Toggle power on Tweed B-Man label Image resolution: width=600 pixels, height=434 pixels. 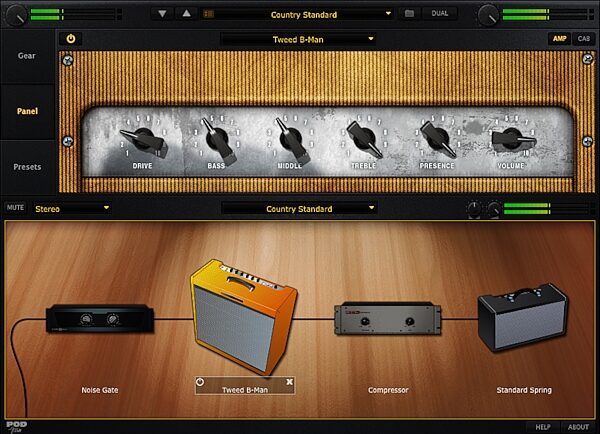coord(200,382)
